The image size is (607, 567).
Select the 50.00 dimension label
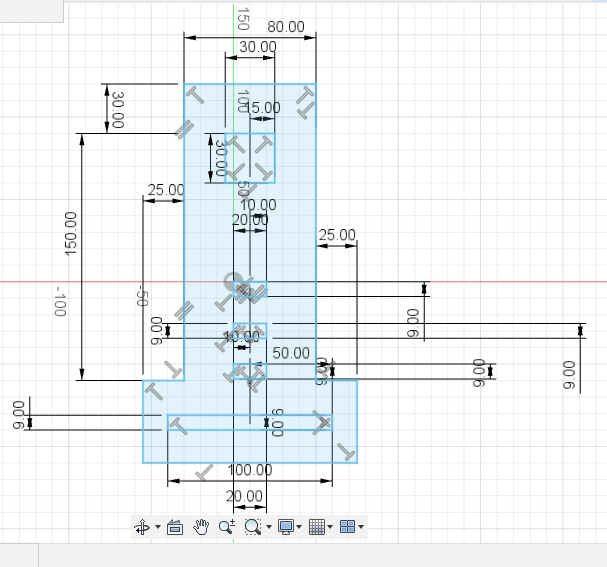(291, 353)
